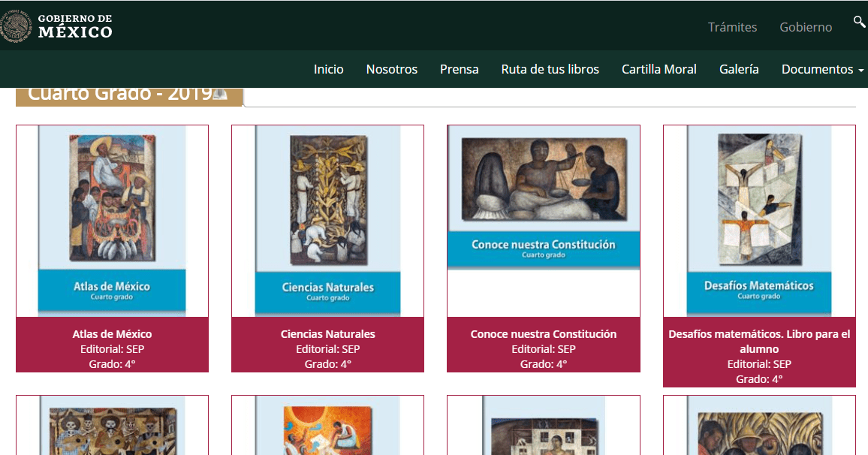Click the Gobierno de México logo
The image size is (868, 455).
click(56, 26)
